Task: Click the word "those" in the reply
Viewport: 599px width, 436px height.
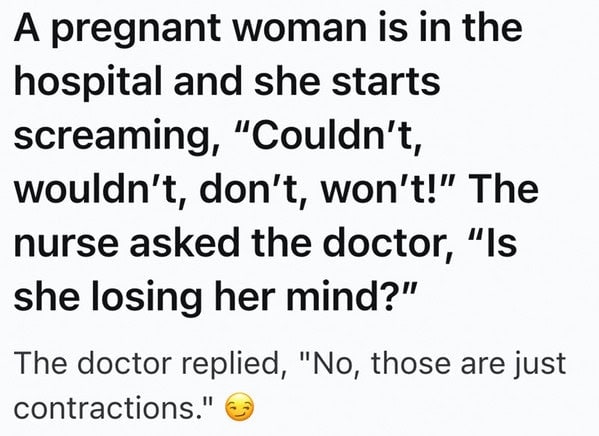Action: [x=412, y=363]
